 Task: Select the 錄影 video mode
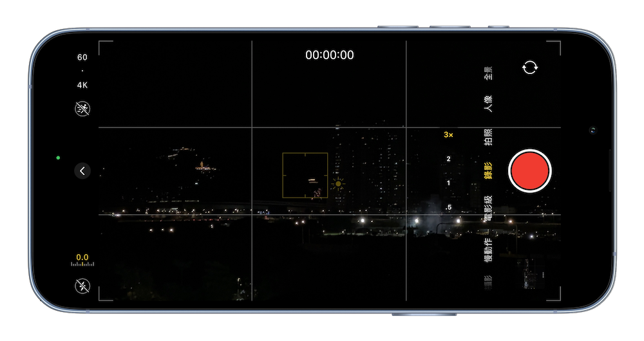click(x=489, y=170)
